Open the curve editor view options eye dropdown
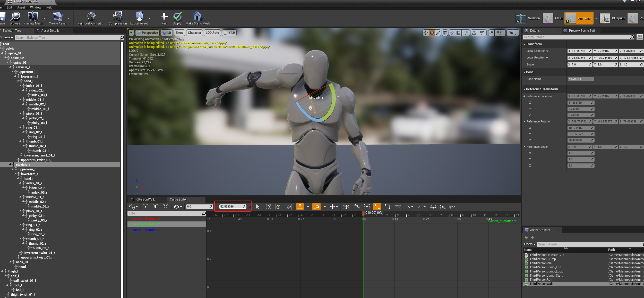The width and height of the screenshot is (644, 298). 177,206
